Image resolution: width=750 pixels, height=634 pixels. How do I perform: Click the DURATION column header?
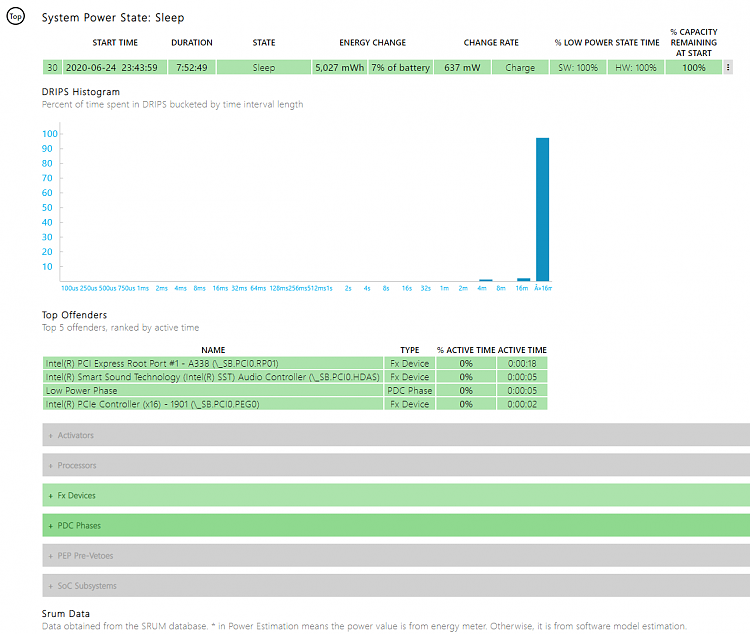[x=192, y=43]
